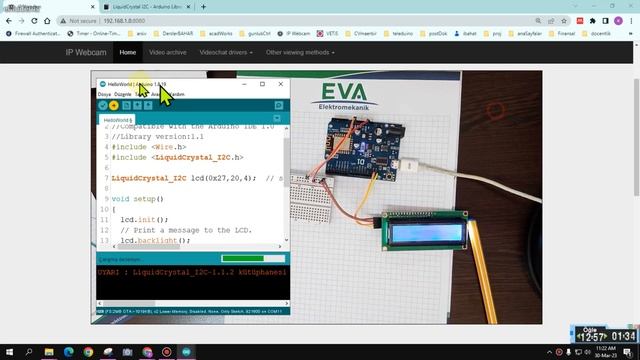Click the browser Home icon

47,21
